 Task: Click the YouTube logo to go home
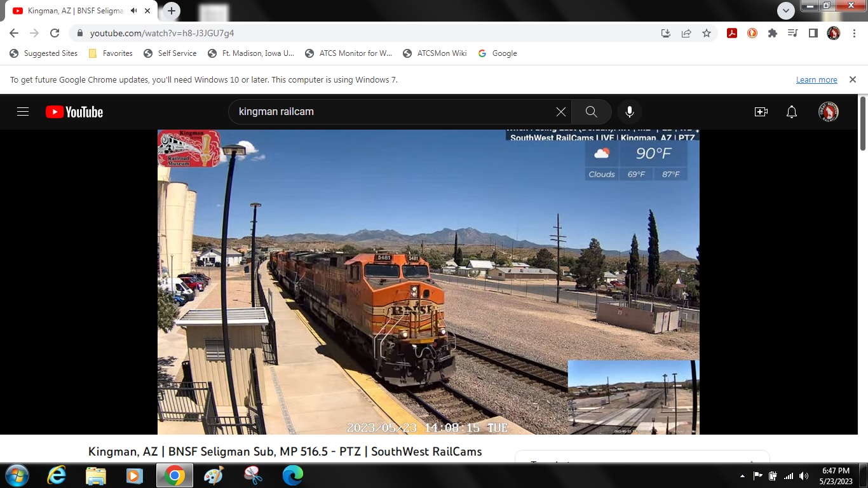pyautogui.click(x=74, y=112)
